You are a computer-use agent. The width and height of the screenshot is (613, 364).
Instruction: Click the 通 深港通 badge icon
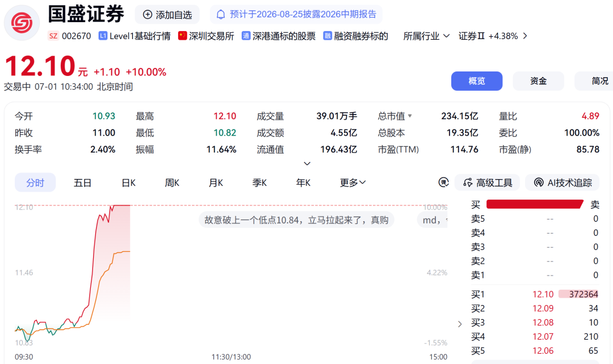[x=246, y=36]
